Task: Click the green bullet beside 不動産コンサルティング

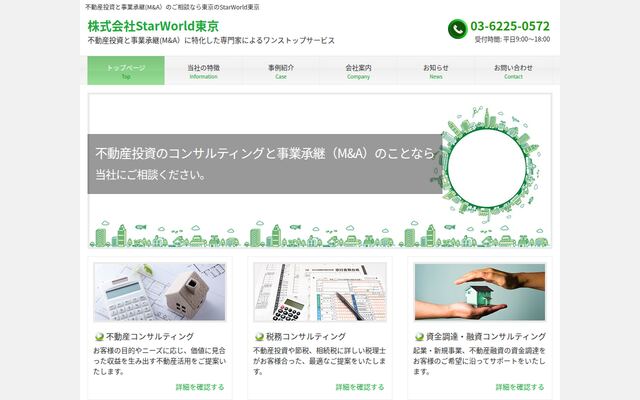Action: point(99,337)
